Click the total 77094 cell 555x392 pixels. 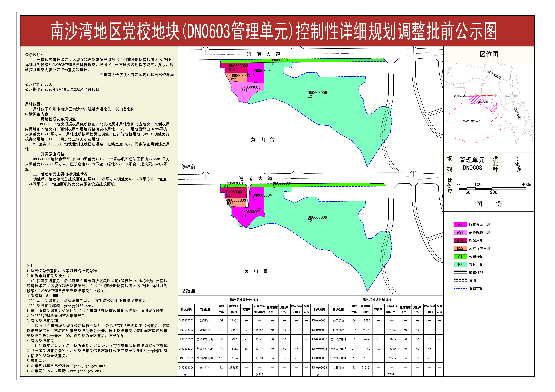[x=392, y=375]
